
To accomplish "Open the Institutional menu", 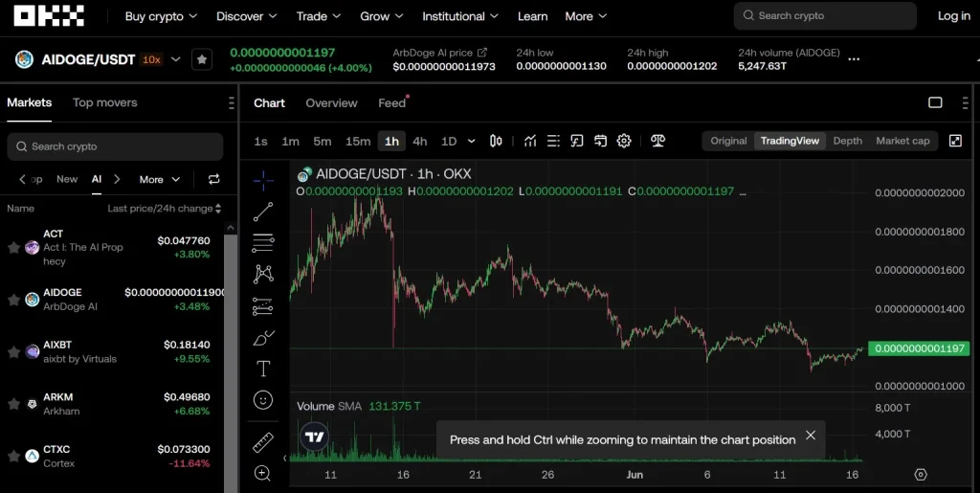I will (x=460, y=16).
